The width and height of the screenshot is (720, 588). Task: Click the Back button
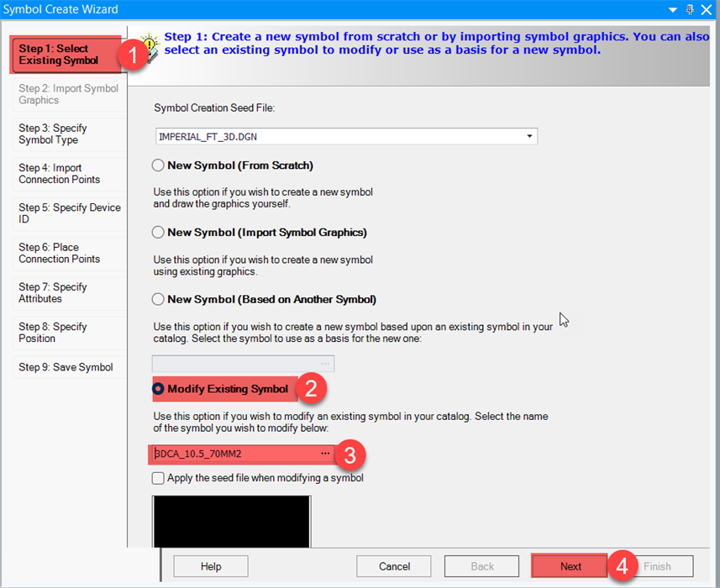coord(481,566)
